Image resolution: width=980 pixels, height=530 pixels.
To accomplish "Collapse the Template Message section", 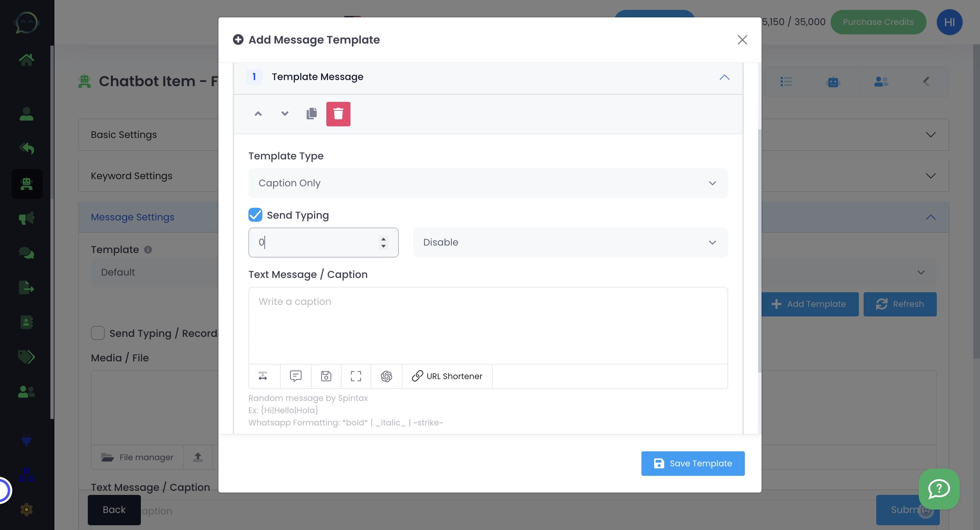I will click(724, 77).
